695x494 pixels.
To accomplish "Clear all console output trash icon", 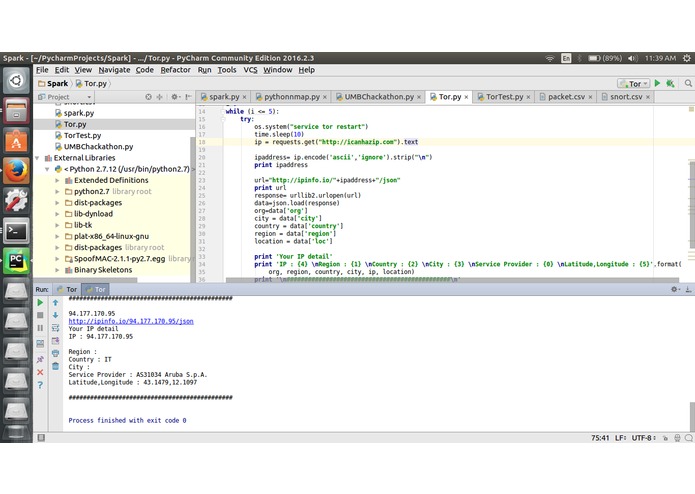I will (x=55, y=366).
